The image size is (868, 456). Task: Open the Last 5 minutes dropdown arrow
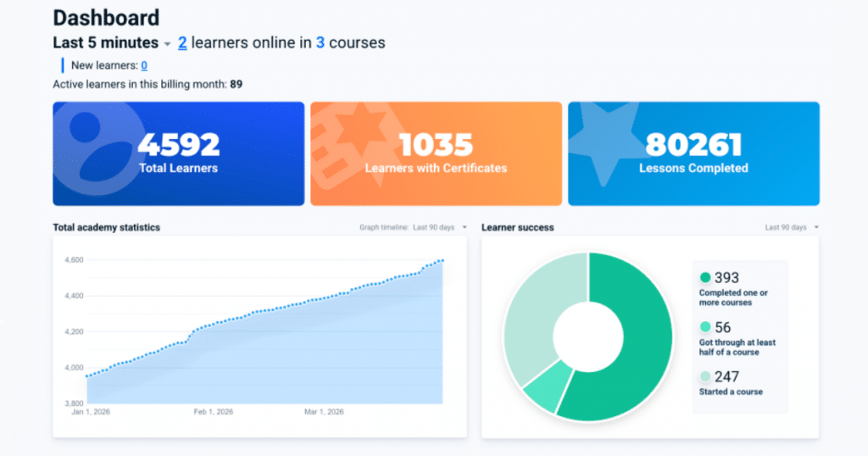point(168,44)
